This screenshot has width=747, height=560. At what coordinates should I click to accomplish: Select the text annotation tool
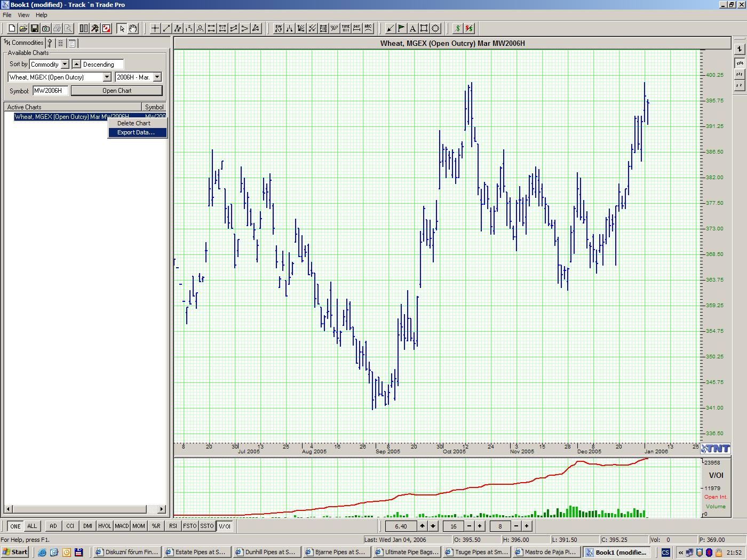[x=412, y=28]
